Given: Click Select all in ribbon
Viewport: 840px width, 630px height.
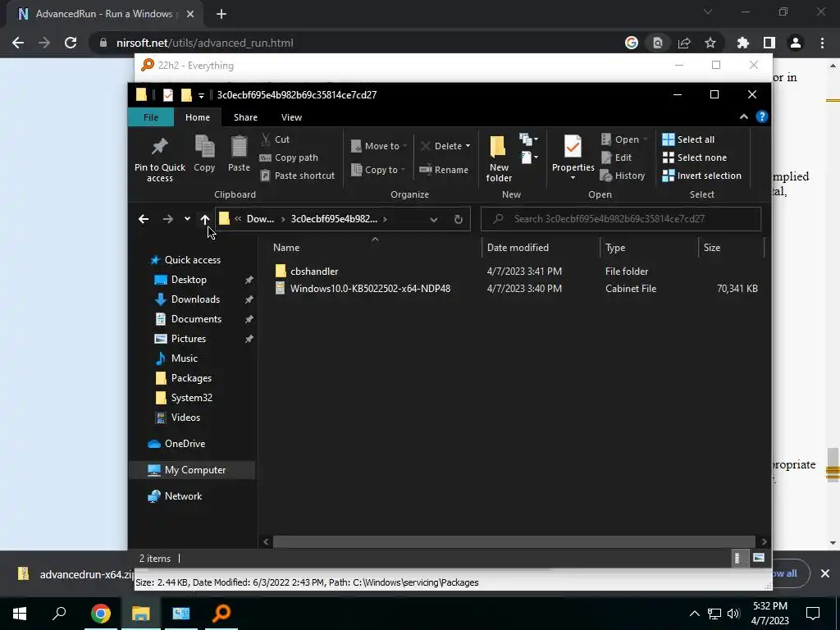Looking at the screenshot, I should (688, 139).
